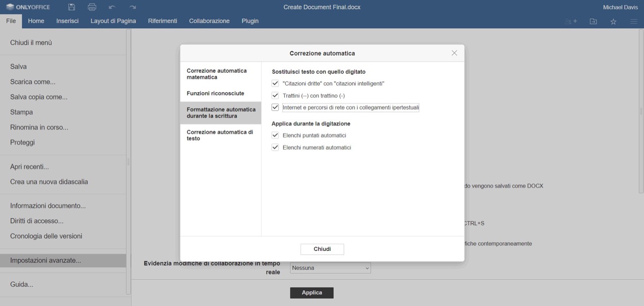The height and width of the screenshot is (306, 644).
Task: Expand the Nessuna dropdown
Action: 330,268
